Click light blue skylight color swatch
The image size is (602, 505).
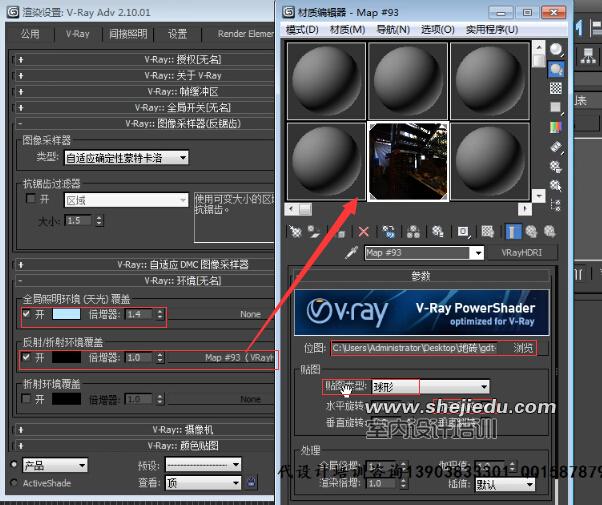[66, 314]
